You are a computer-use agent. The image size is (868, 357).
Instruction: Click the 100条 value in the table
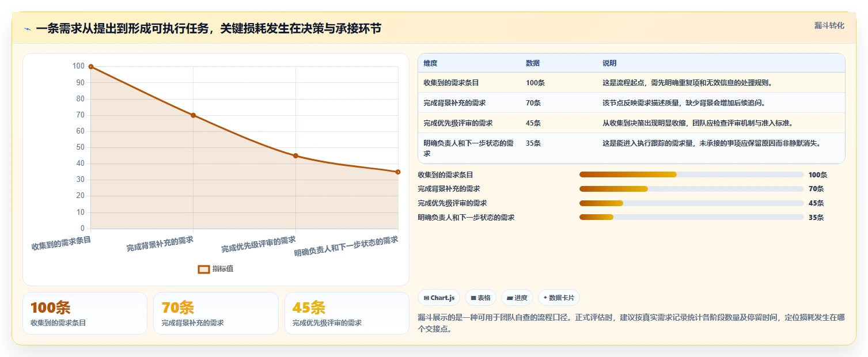535,83
